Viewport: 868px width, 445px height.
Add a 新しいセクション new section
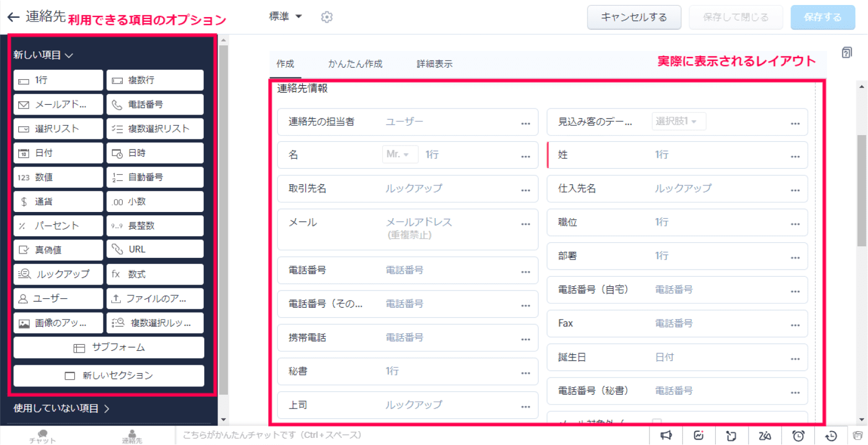tap(108, 376)
